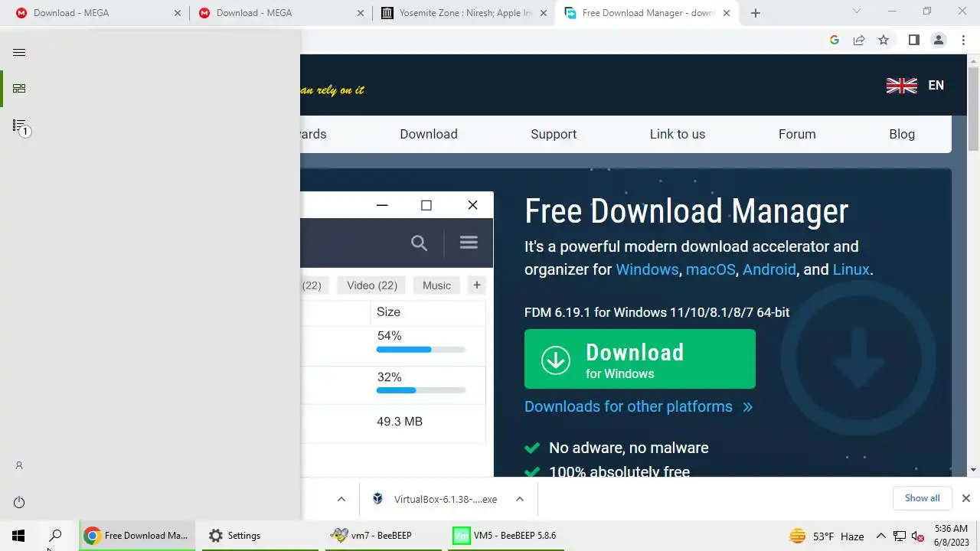
Task: Share this page via share icon
Action: point(859,41)
